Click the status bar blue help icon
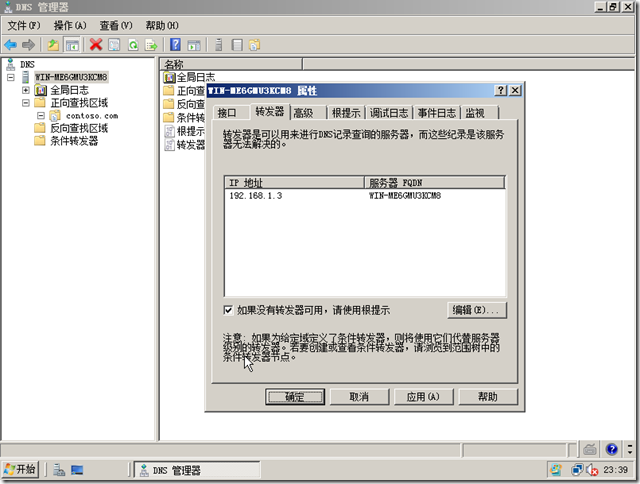Image resolution: width=640 pixels, height=484 pixels. coord(611,449)
